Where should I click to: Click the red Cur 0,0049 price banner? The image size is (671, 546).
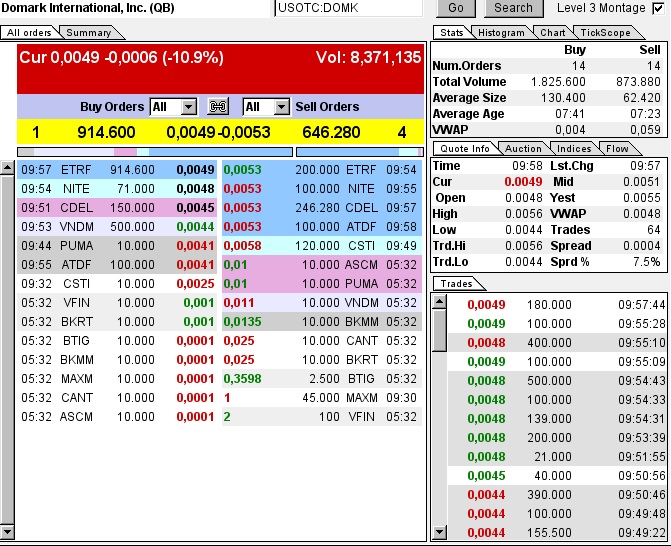pos(221,69)
